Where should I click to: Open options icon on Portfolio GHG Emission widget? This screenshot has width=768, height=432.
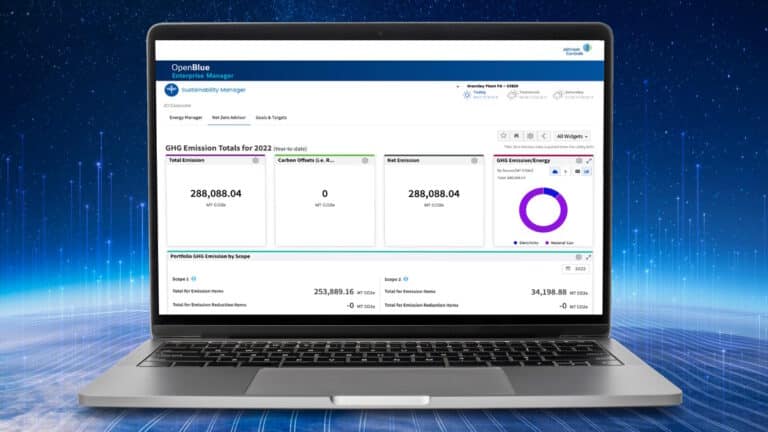click(579, 257)
